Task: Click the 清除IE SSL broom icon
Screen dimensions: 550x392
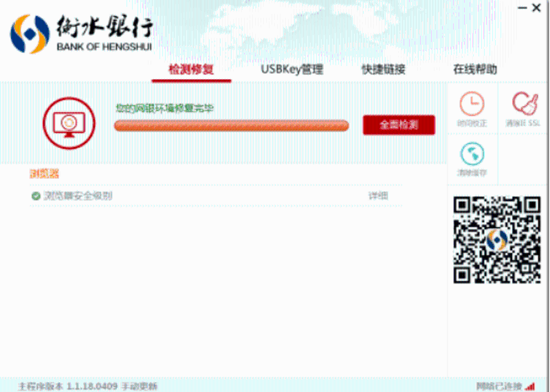Action: [x=524, y=105]
